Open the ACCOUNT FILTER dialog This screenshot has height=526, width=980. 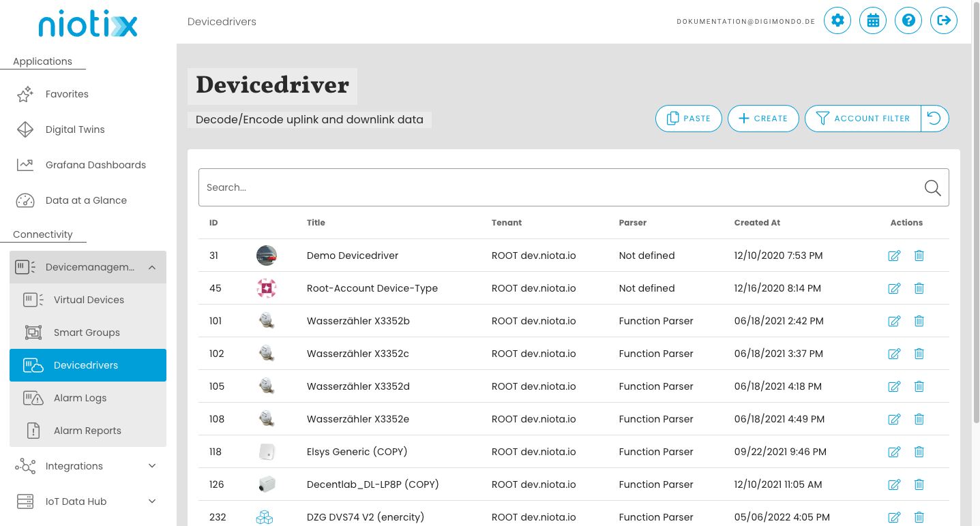coord(862,119)
